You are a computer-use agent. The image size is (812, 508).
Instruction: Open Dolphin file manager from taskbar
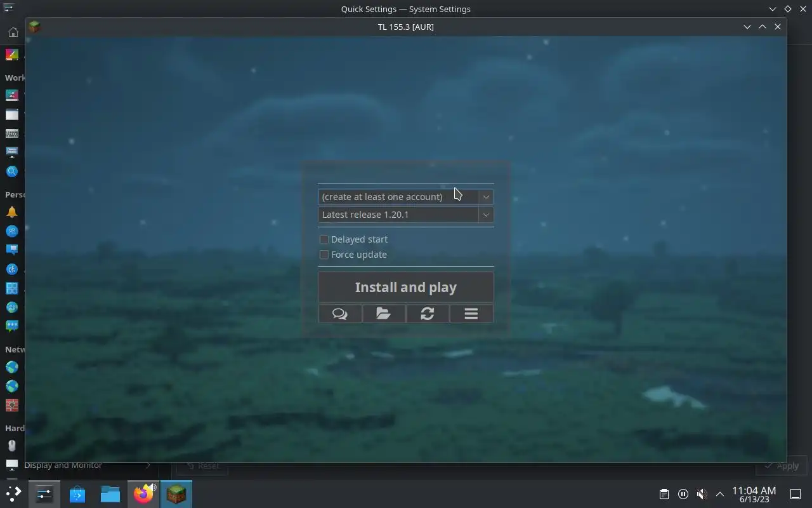click(x=110, y=493)
